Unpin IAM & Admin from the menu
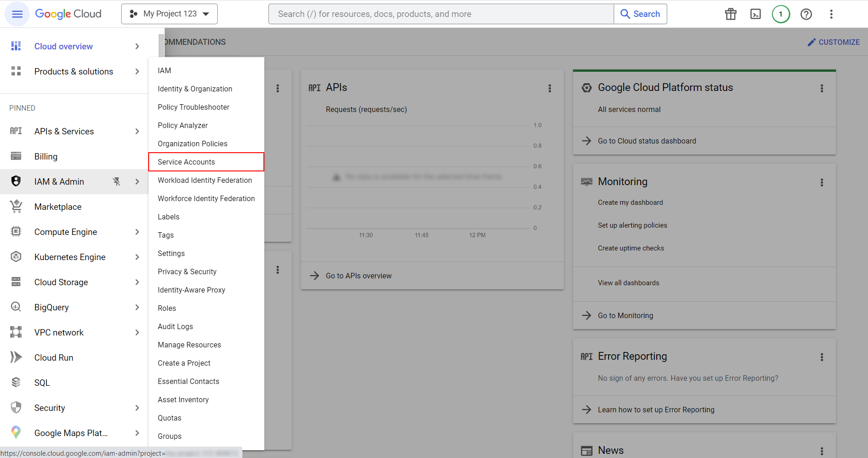Image resolution: width=868 pixels, height=458 pixels. (x=117, y=181)
